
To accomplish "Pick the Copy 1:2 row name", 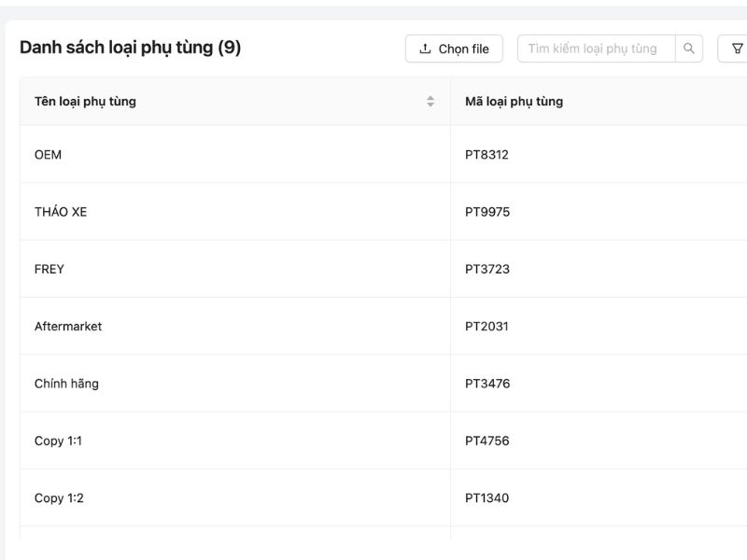I will (59, 498).
